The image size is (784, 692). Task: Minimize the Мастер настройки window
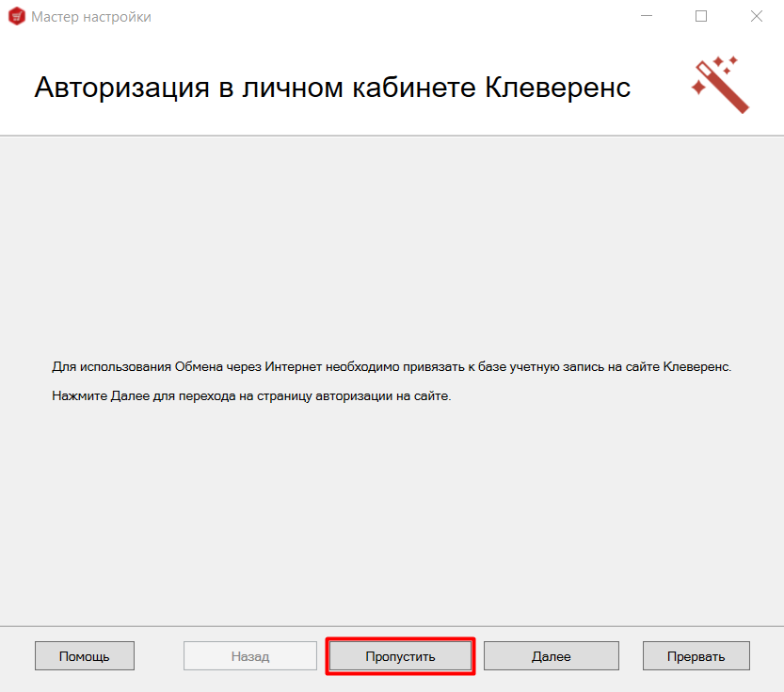pos(647,16)
